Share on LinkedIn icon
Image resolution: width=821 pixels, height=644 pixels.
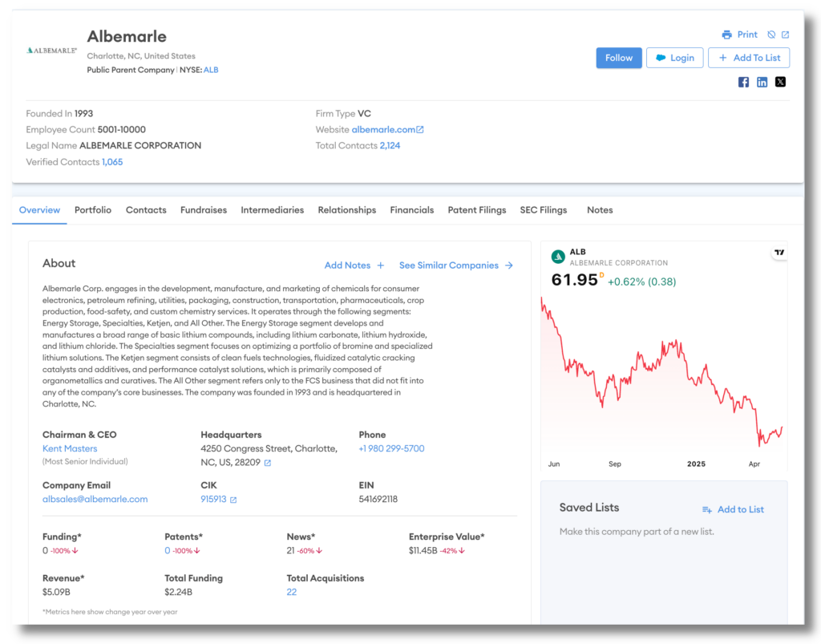click(x=762, y=82)
